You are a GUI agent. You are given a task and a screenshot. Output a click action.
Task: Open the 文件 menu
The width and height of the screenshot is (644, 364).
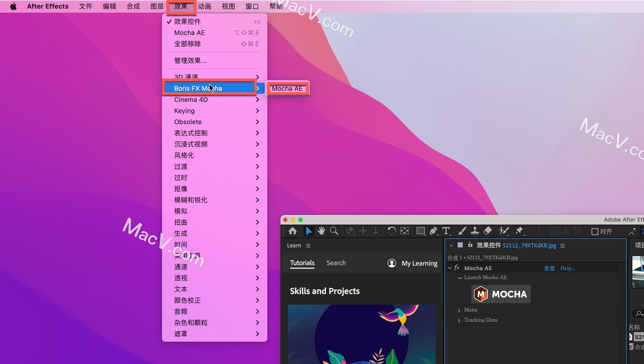coord(86,6)
